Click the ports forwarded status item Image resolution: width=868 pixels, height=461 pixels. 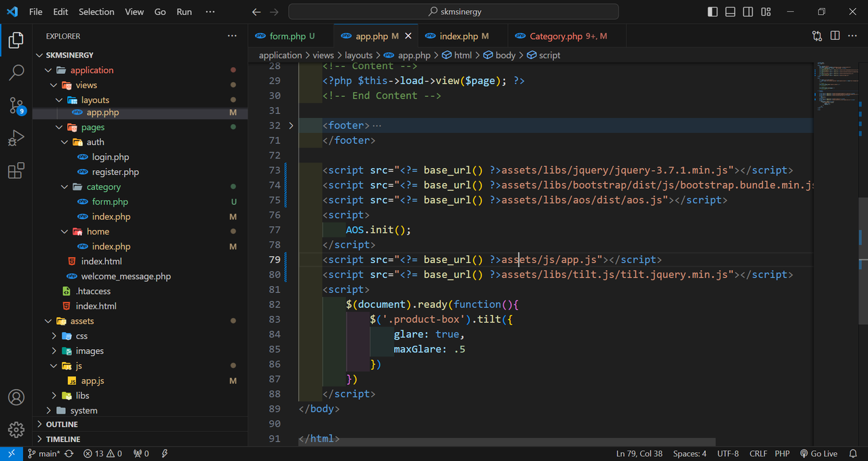pos(141,454)
